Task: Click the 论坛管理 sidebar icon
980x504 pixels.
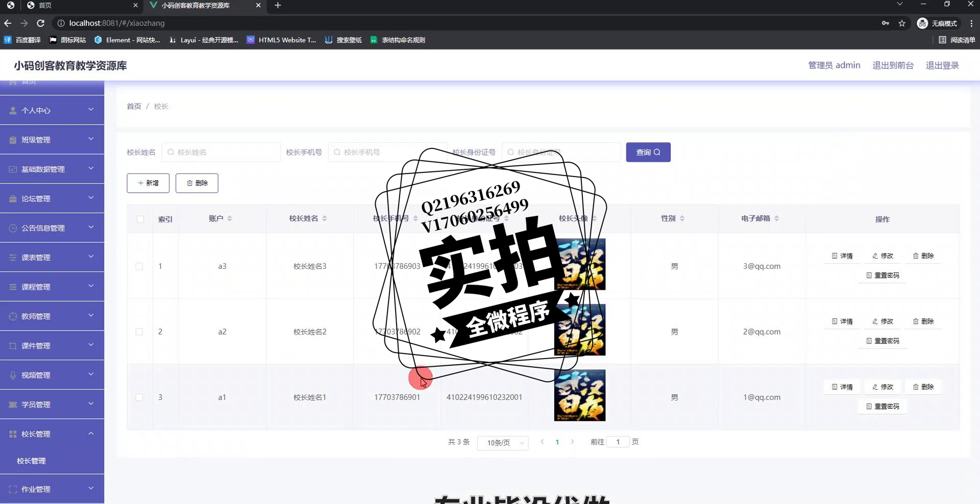Action: click(x=13, y=199)
